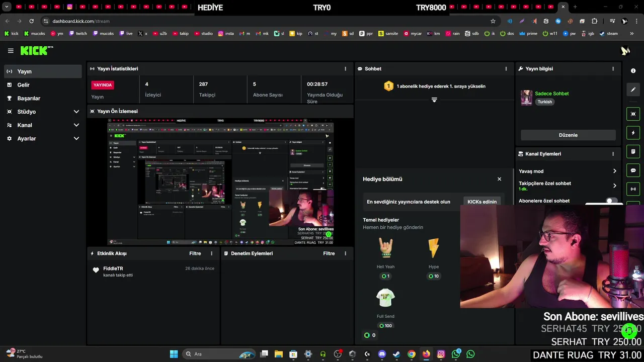644x362 pixels.
Task: Click the Sadece Sohbet category thumbnail
Action: point(526,98)
